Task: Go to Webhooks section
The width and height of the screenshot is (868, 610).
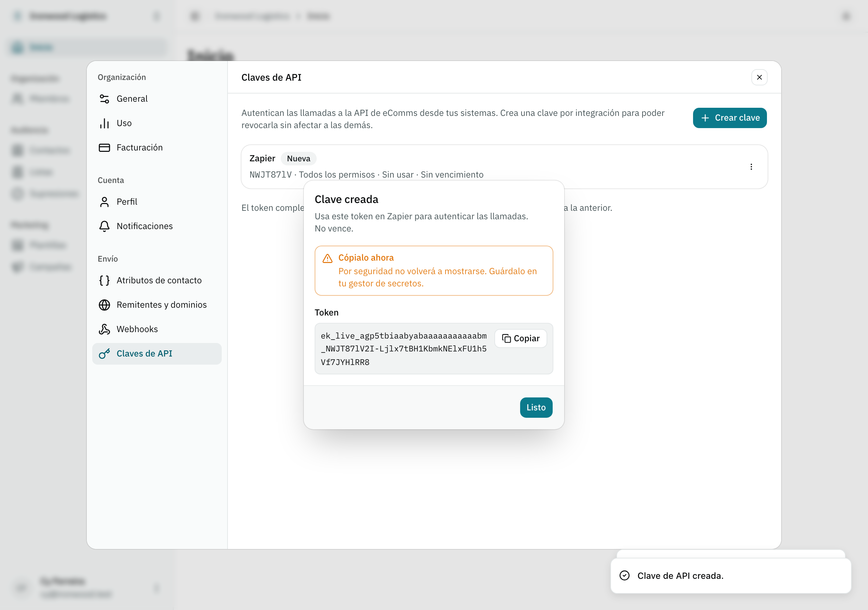Action: [x=157, y=329]
